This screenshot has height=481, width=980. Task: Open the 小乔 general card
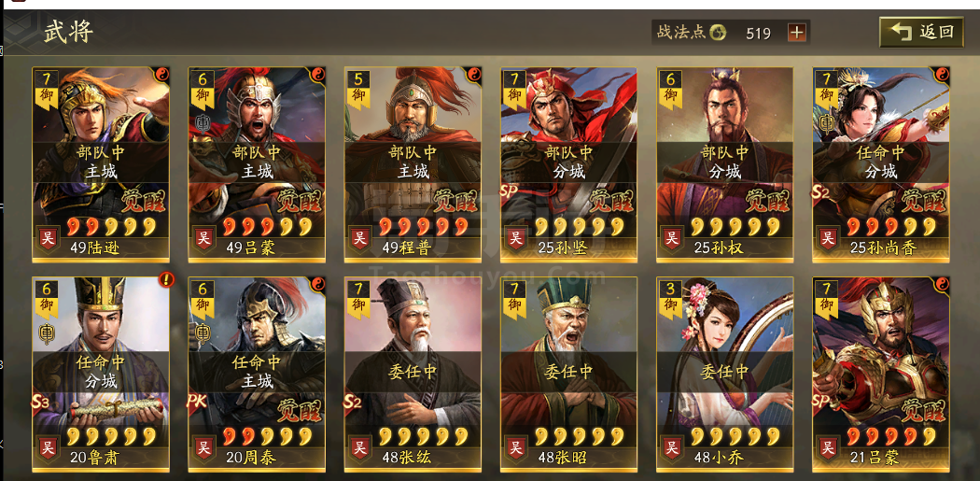click(x=725, y=374)
